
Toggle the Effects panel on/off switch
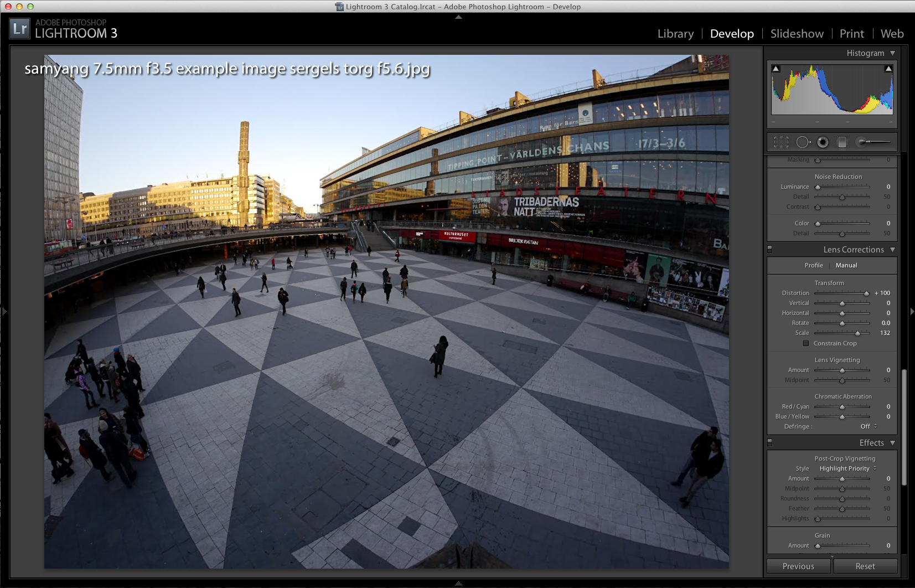[x=770, y=443]
